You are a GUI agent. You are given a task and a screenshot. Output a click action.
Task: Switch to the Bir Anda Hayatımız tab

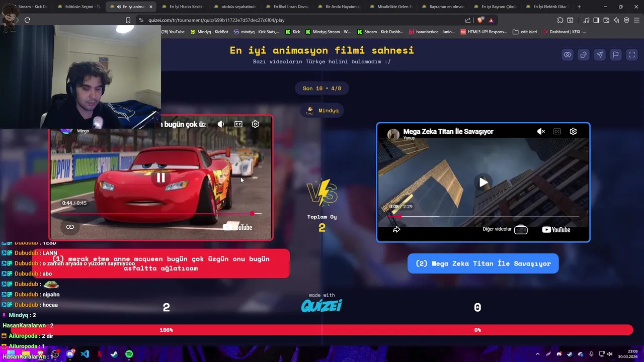339,7
